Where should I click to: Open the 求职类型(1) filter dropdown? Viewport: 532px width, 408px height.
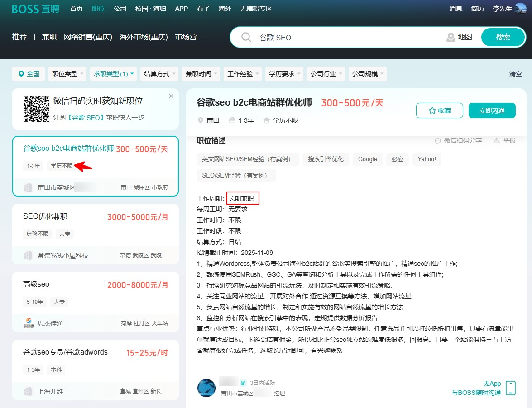pyautogui.click(x=114, y=74)
